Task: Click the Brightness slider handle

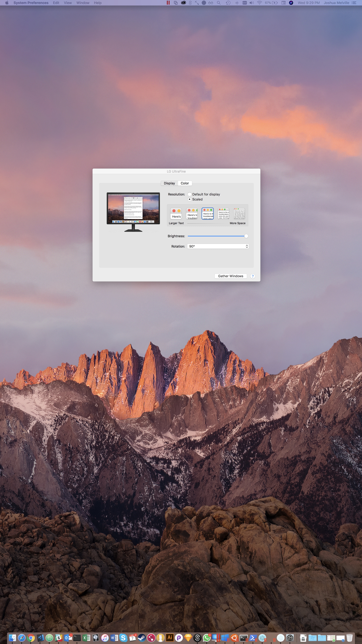Action: 246,236
